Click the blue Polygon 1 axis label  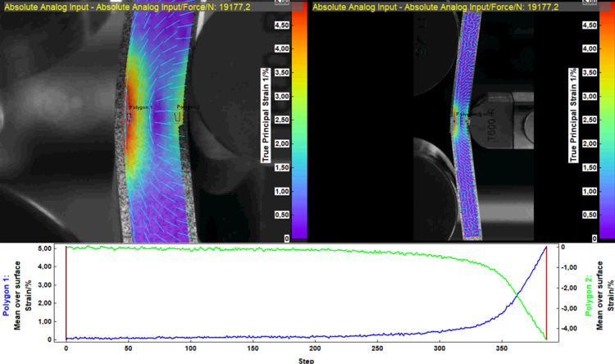tap(16, 291)
